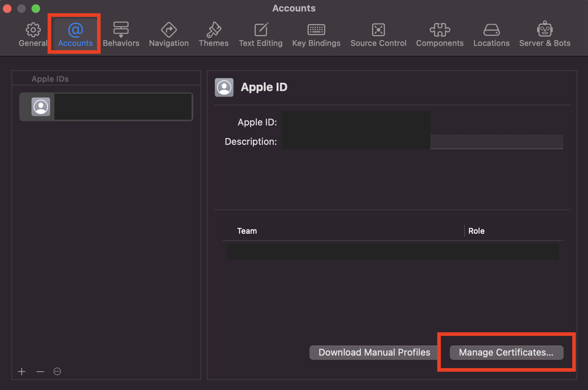
Task: Click the Manage Certificates button
Action: 506,352
